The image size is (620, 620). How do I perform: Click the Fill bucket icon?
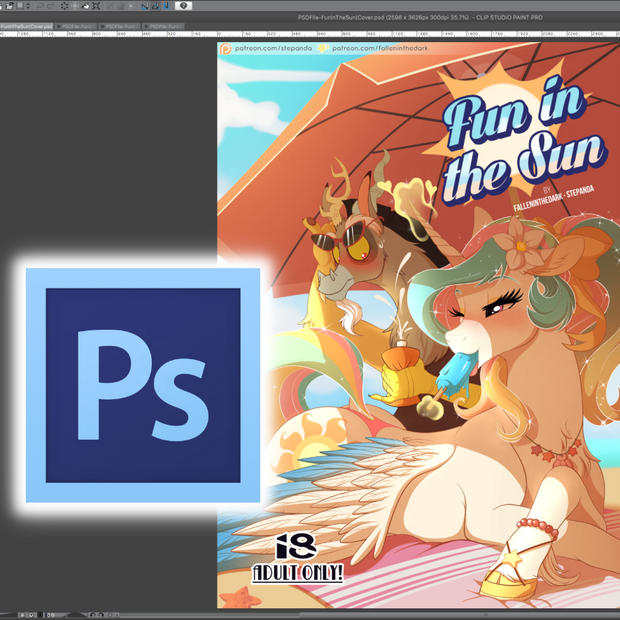coord(85,6)
